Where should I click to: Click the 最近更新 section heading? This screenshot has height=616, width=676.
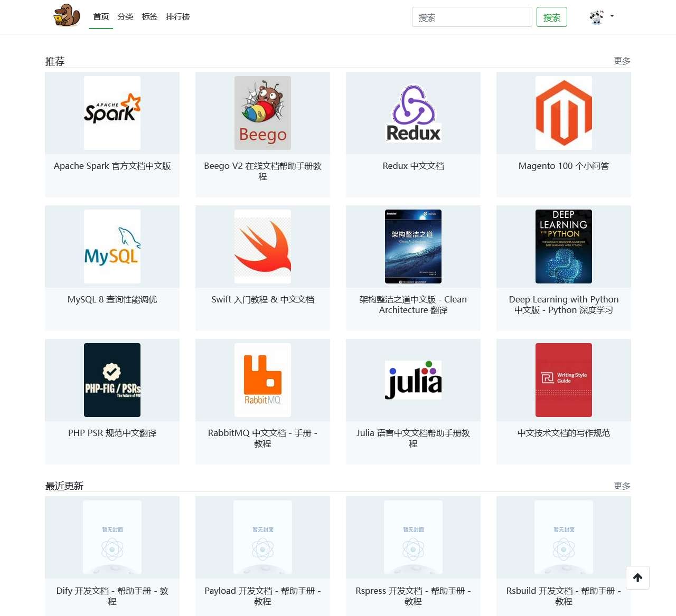click(x=64, y=486)
